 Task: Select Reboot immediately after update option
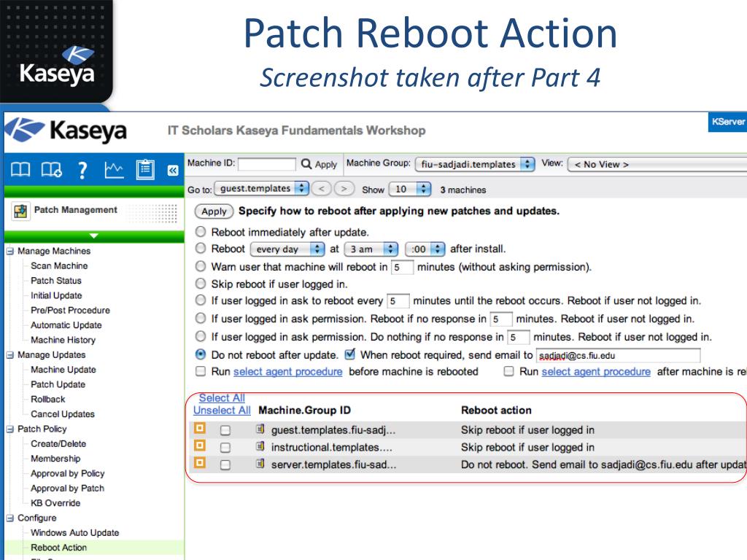pos(201,231)
